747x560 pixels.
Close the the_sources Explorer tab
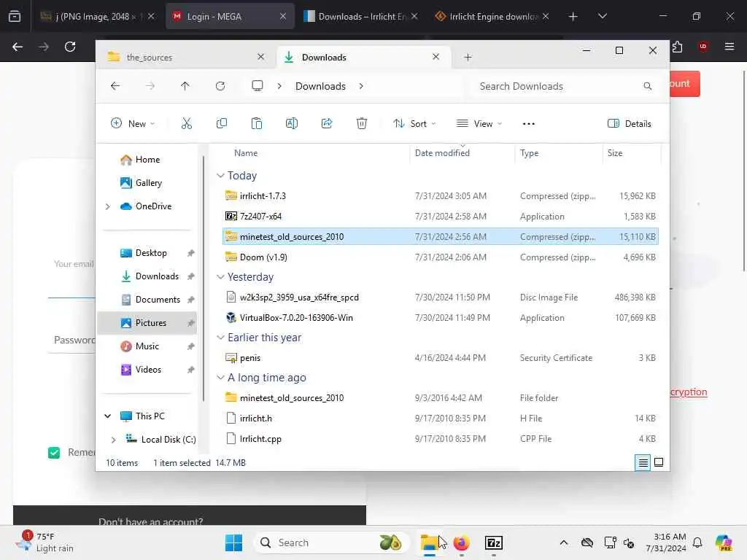click(260, 57)
